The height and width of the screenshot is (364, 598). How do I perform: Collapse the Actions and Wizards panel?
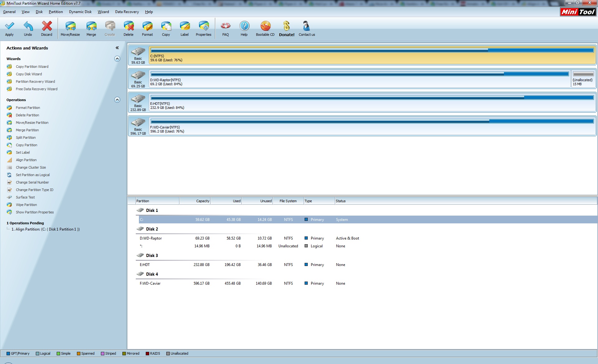coord(117,48)
